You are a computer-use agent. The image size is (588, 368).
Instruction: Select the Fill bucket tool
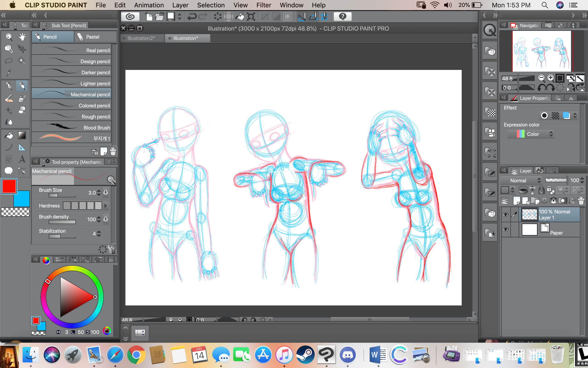pos(9,135)
